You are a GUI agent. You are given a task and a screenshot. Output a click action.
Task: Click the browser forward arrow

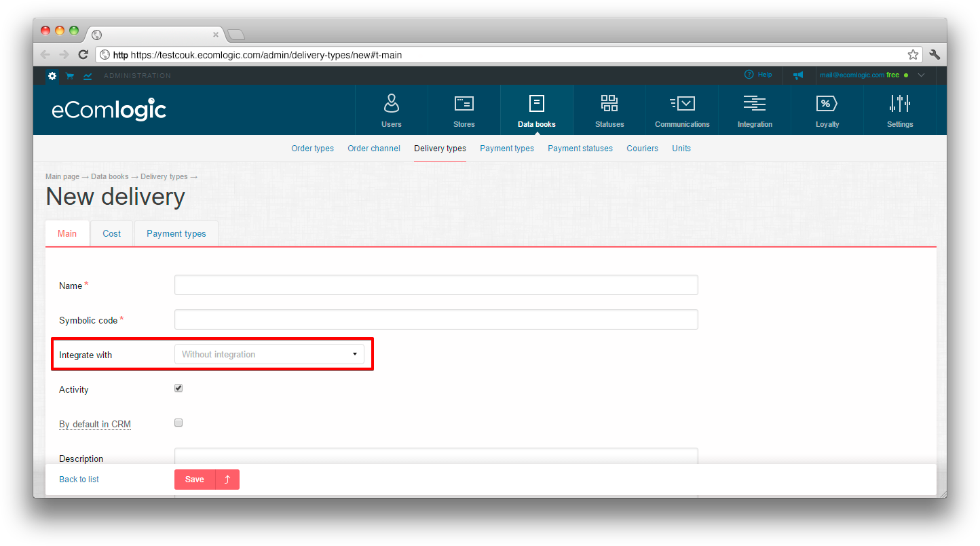64,55
